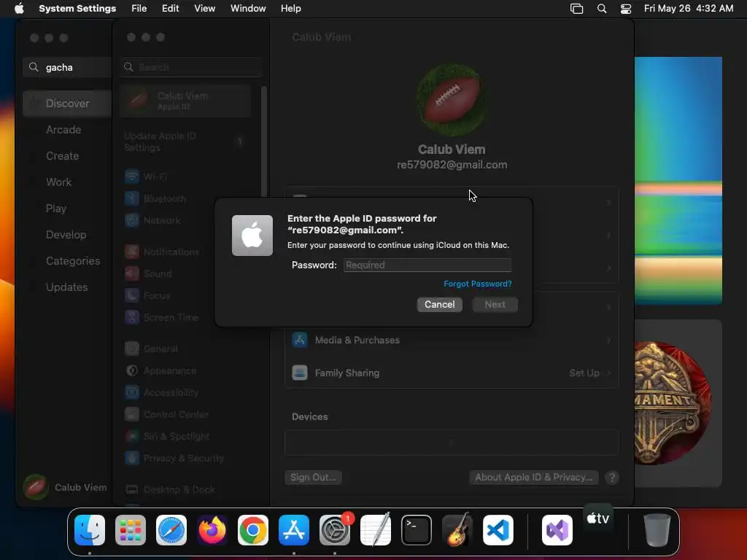The width and height of the screenshot is (747, 560).
Task: Click the tournament badge artwork thumbnail
Action: point(672,402)
